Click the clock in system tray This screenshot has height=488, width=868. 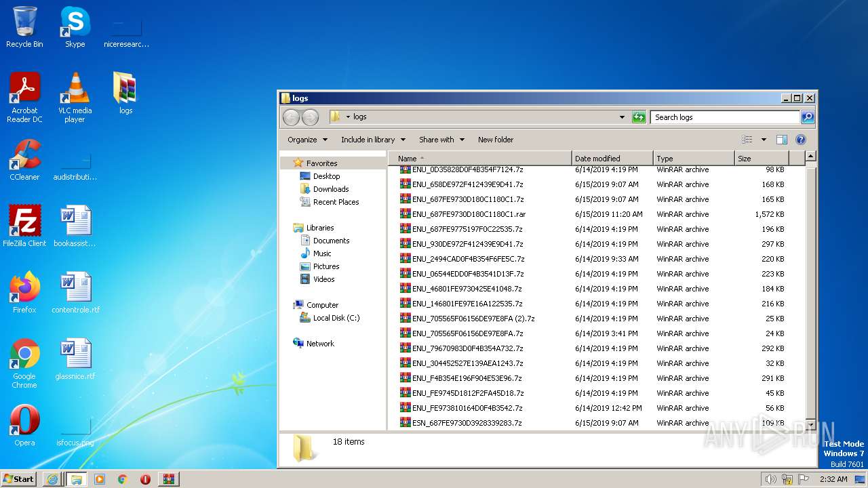833,479
